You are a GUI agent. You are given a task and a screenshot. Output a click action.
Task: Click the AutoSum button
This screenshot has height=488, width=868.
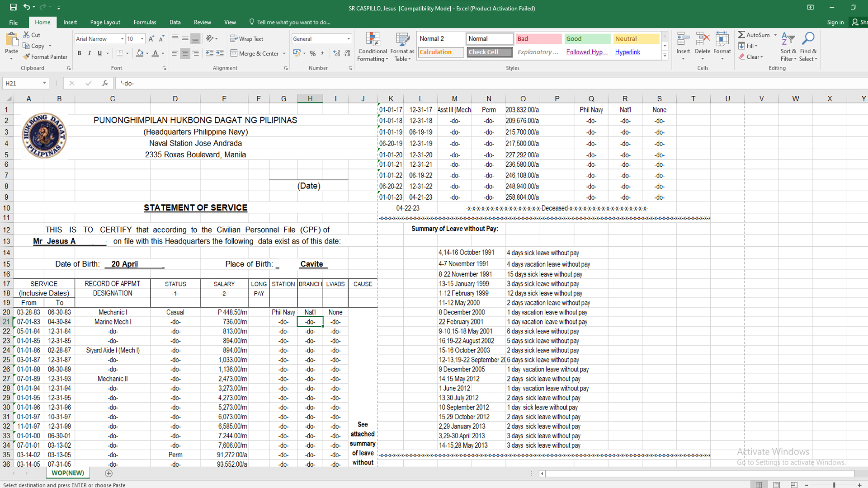(754, 35)
